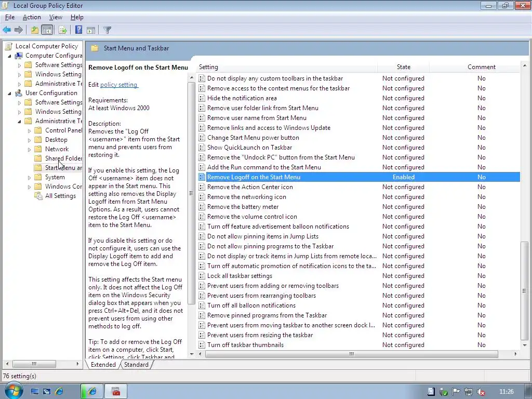Image resolution: width=532 pixels, height=399 pixels.
Task: Collapse User Configuration Administrative Templates node
Action: click(19, 121)
